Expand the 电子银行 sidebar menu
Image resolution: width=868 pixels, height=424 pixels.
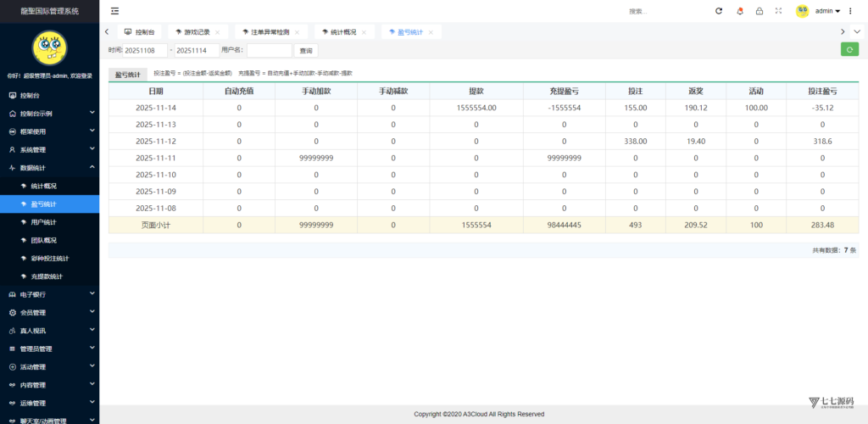click(49, 294)
